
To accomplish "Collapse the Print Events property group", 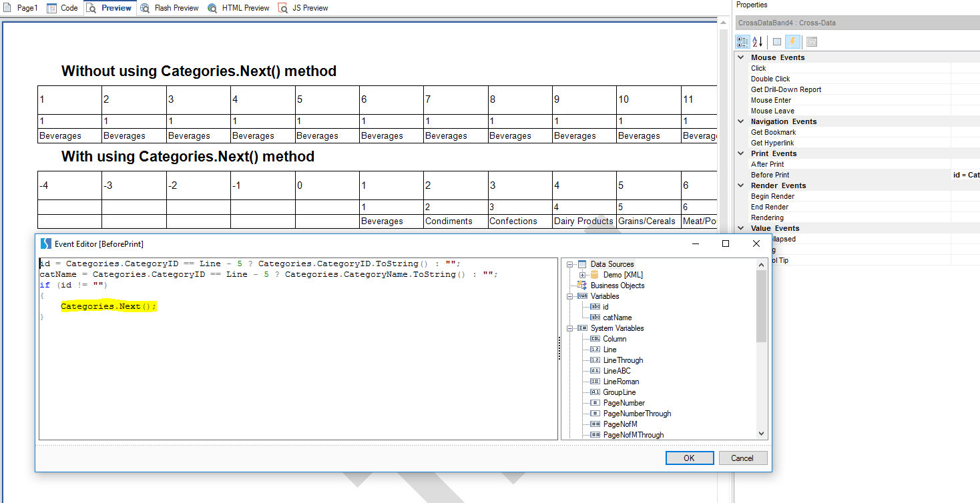I will pyautogui.click(x=740, y=153).
